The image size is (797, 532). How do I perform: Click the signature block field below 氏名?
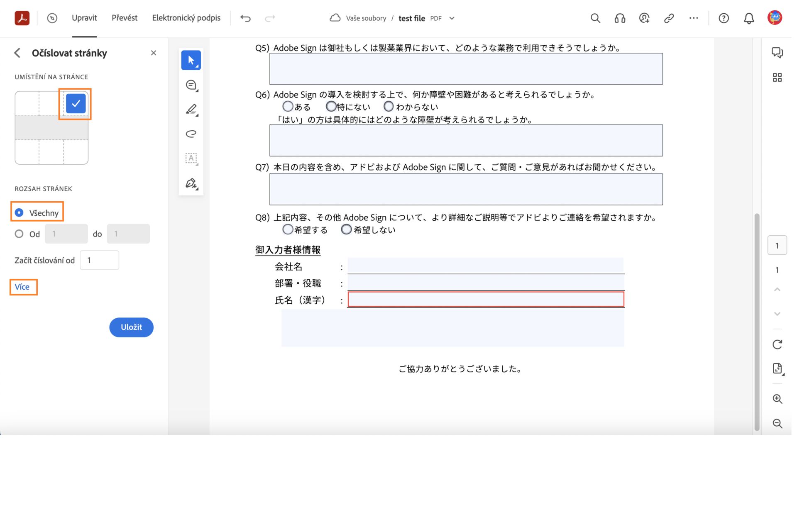tap(453, 328)
